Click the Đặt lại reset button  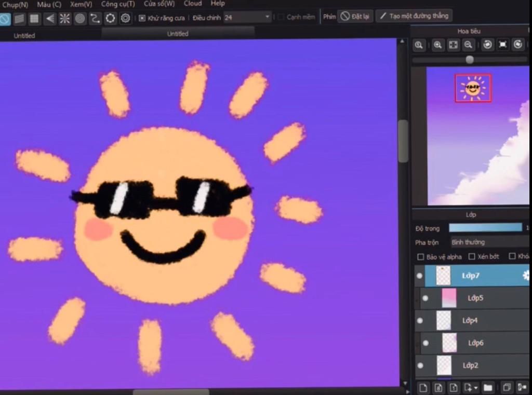click(x=355, y=16)
